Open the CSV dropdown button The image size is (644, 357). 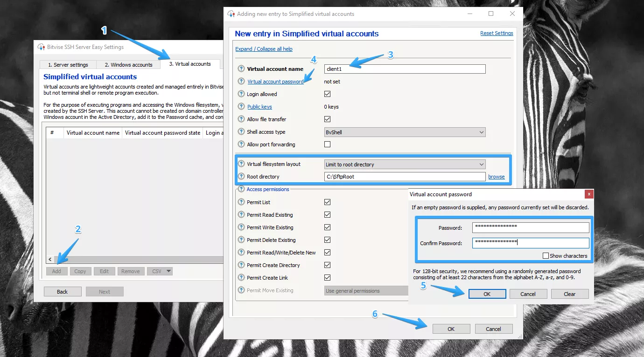click(x=160, y=271)
